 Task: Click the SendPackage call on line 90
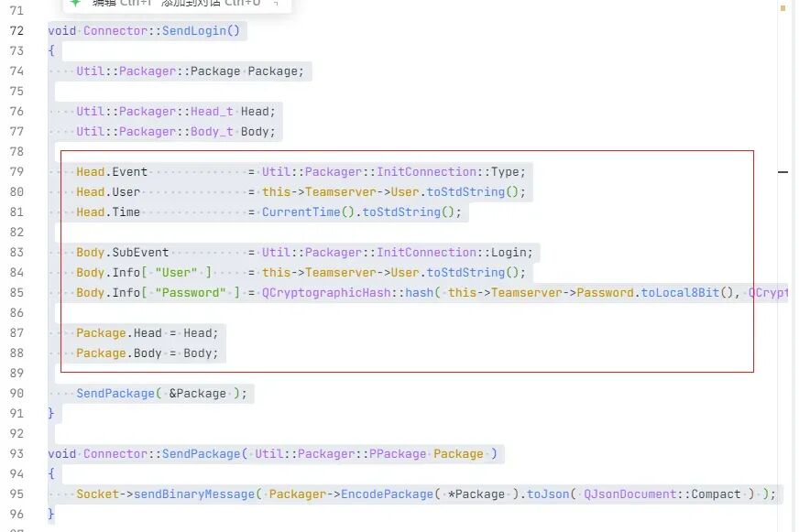click(x=115, y=394)
